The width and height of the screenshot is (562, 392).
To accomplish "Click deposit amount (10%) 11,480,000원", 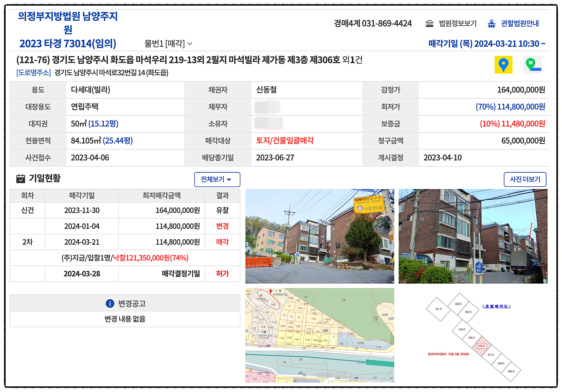I will click(512, 124).
